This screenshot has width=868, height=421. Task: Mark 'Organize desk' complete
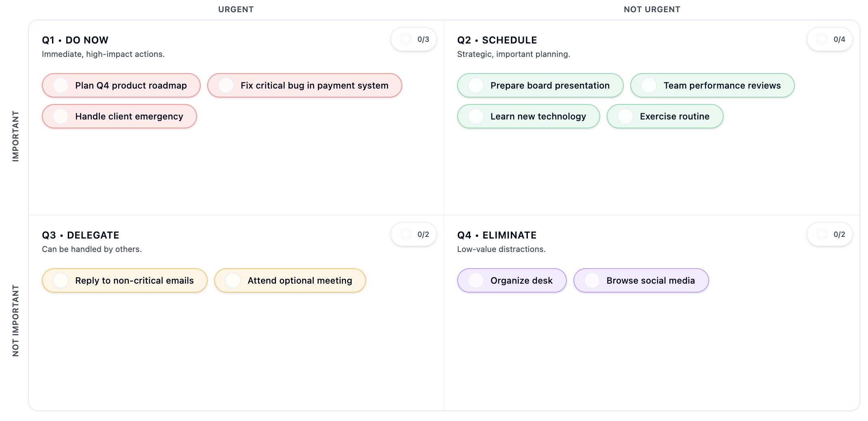(476, 280)
